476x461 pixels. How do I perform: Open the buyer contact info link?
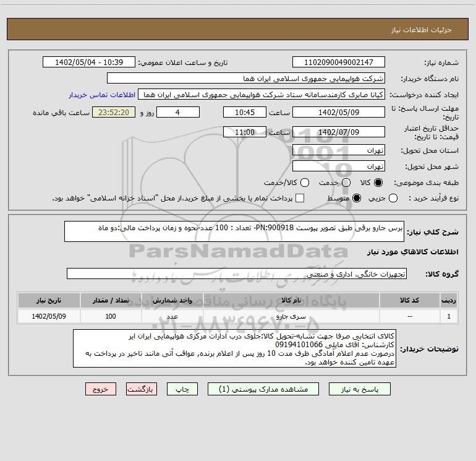102,95
